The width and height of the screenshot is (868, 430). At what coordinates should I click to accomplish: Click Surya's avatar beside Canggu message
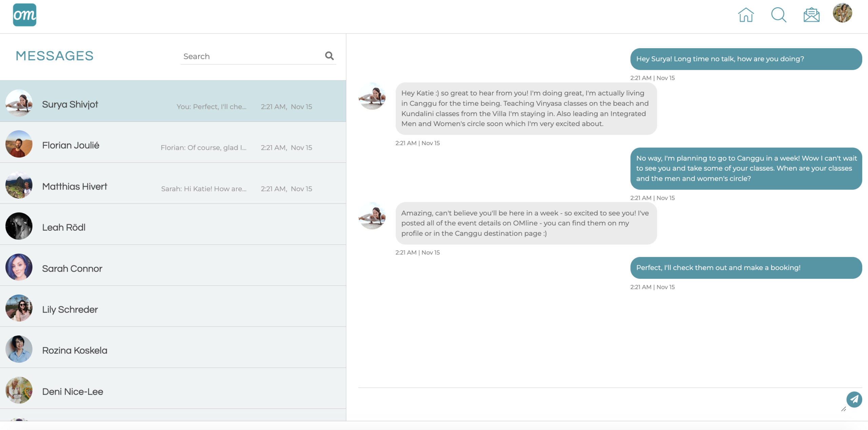coord(372,96)
